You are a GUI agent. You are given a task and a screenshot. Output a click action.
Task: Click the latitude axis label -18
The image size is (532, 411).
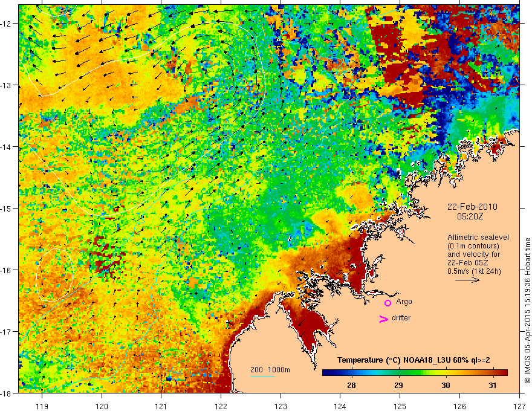click(x=7, y=393)
